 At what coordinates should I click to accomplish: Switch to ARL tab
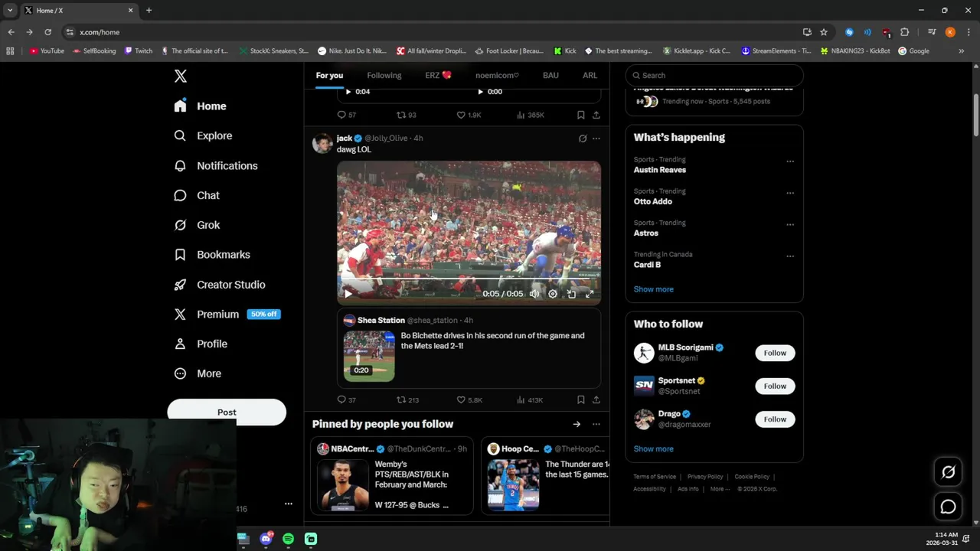590,75
